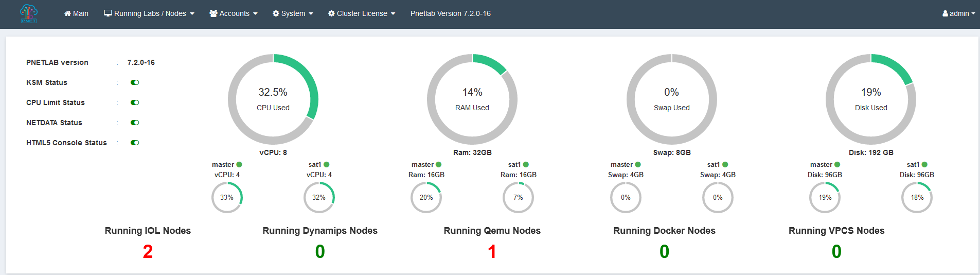
Task: Click sat1 7% Ram mini gauge
Action: coord(518,197)
